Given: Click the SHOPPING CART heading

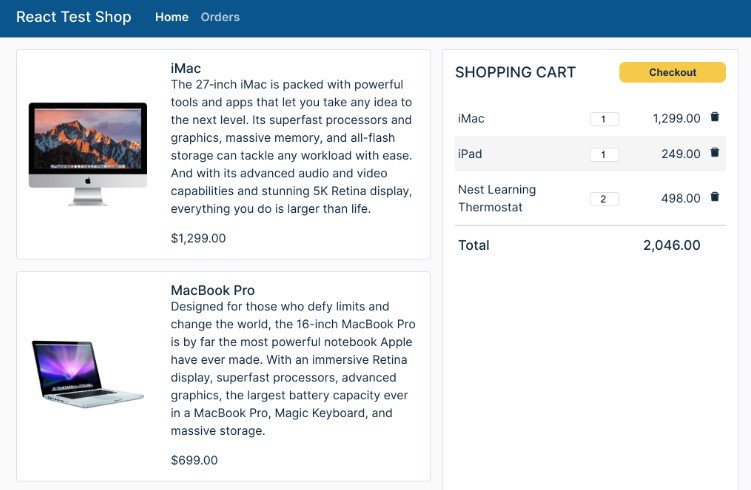Looking at the screenshot, I should [515, 72].
